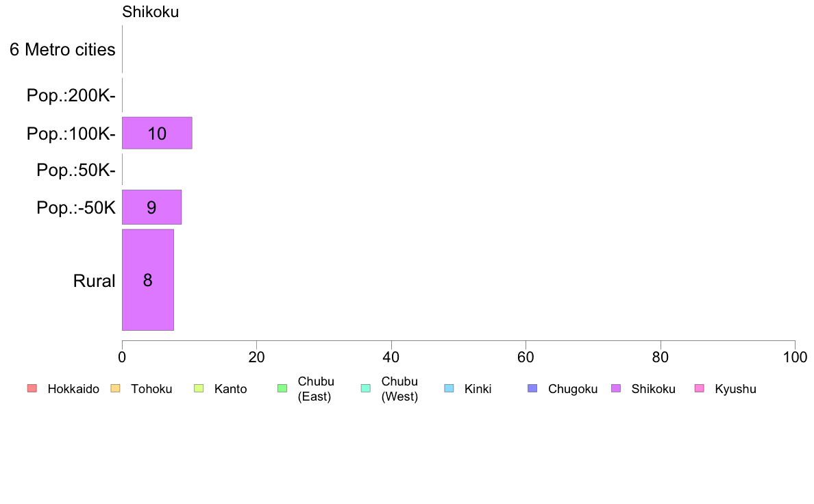Click the Kyushu pink legend swatch
The height and width of the screenshot is (504, 814).
(x=700, y=388)
